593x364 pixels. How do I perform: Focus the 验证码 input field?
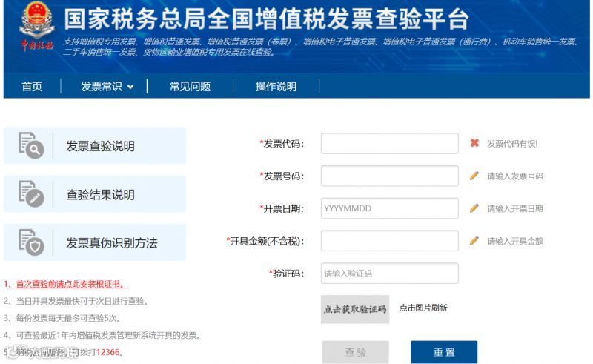click(390, 274)
